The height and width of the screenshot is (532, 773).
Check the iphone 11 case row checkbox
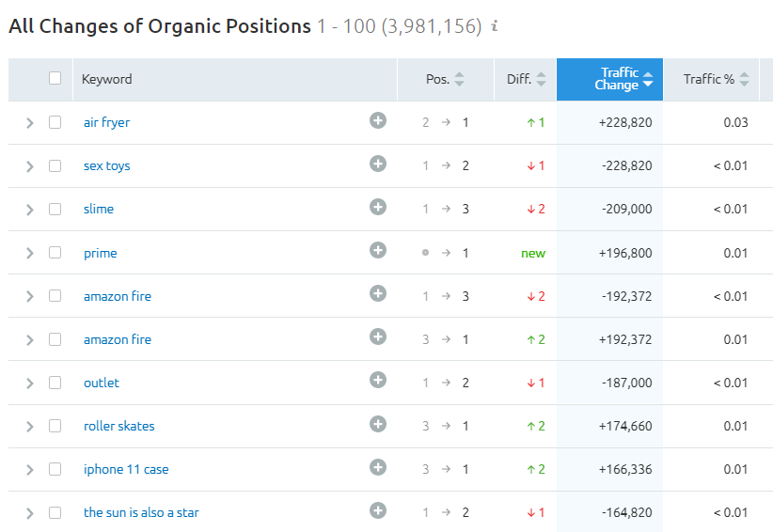(x=55, y=469)
